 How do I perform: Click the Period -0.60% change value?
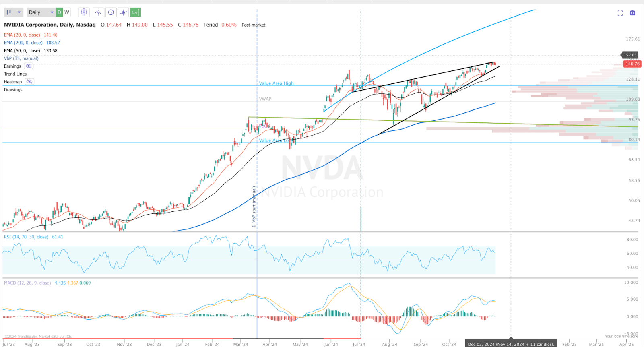[220, 25]
